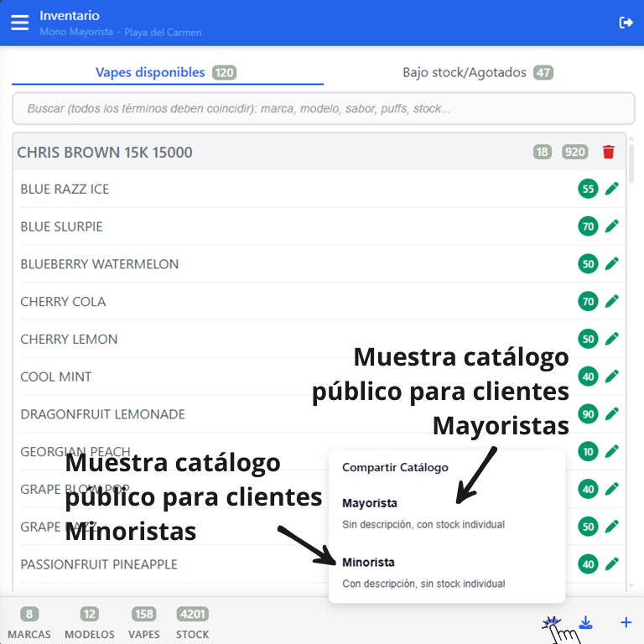Open the hamburger navigation menu
Screen dimensions: 644x644
point(19,23)
